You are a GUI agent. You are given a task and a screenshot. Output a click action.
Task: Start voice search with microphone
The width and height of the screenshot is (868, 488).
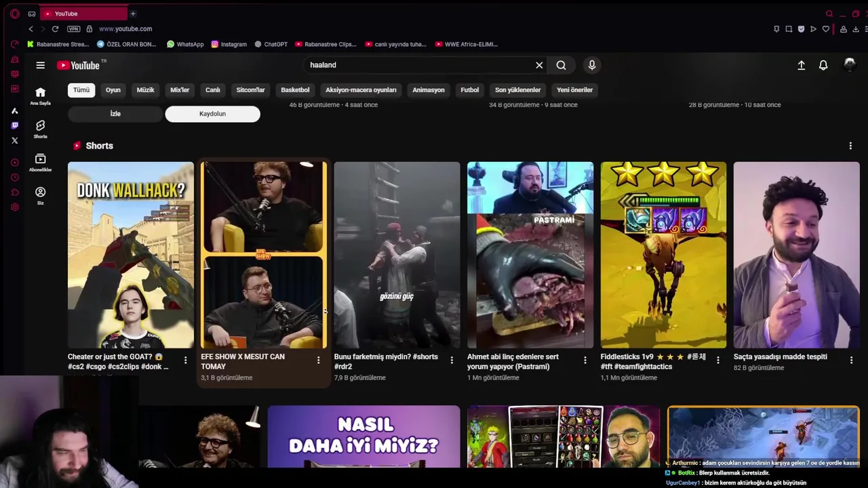592,65
